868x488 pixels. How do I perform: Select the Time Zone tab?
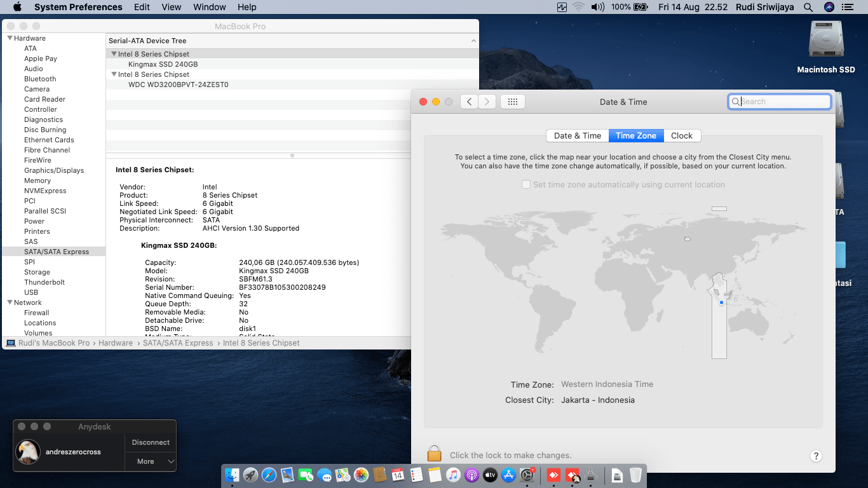point(636,135)
